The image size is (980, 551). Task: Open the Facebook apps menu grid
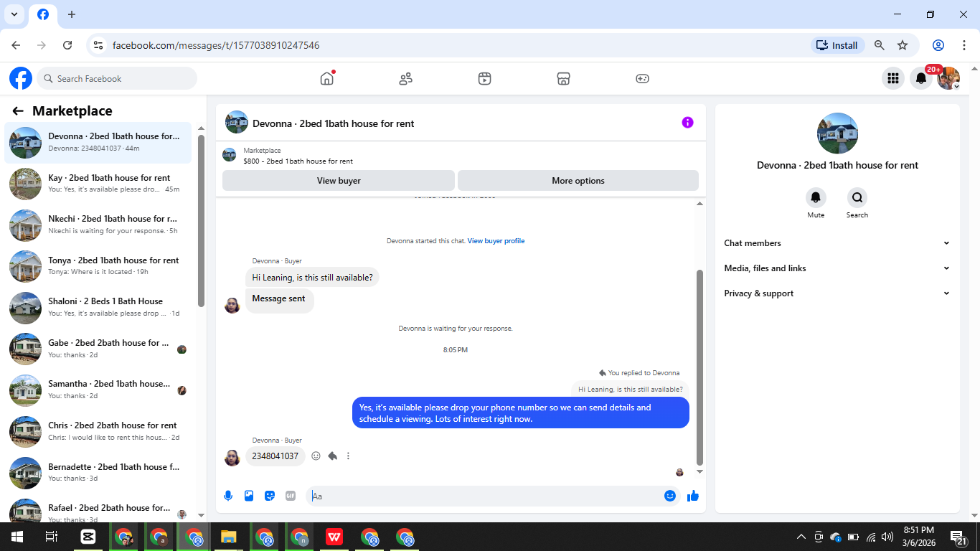pos(893,78)
